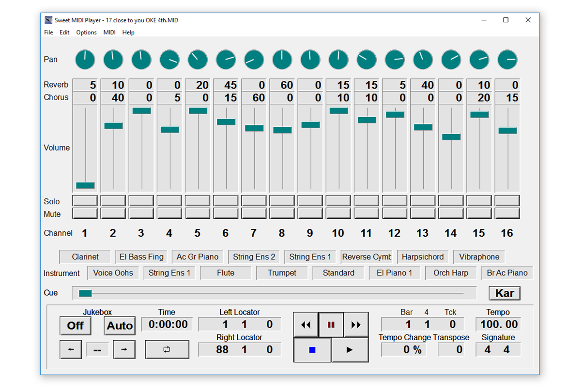Open the Trumpet instrument selector
Screen dimensions: 584x392
point(282,273)
